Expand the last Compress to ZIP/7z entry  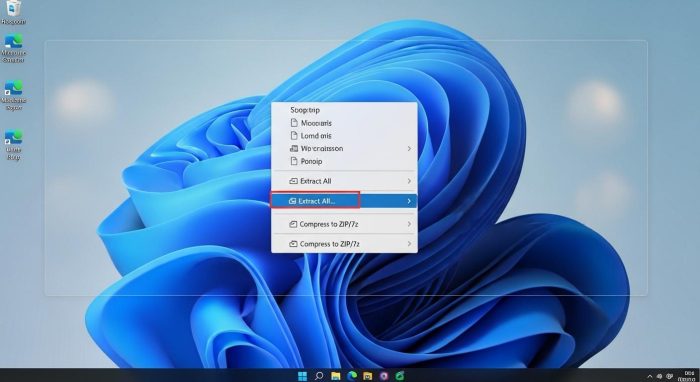pyautogui.click(x=344, y=244)
